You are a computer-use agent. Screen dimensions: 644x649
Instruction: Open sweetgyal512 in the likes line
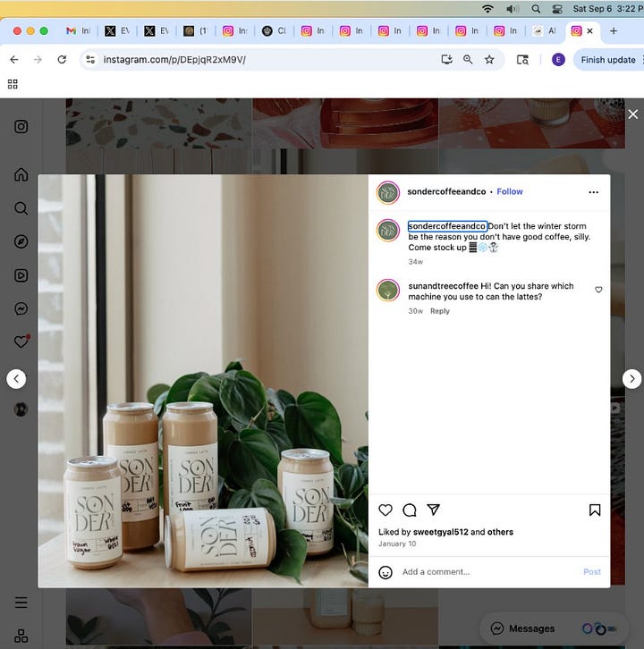(441, 532)
